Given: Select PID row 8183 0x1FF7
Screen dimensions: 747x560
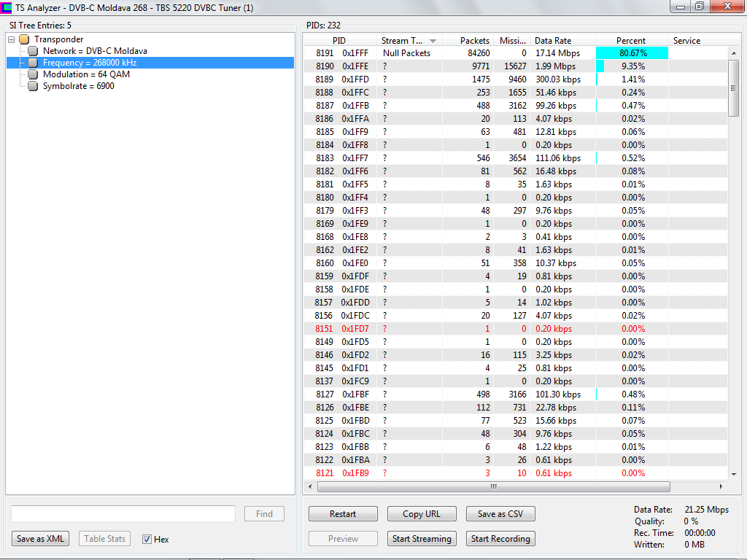Looking at the screenshot, I should (x=516, y=158).
